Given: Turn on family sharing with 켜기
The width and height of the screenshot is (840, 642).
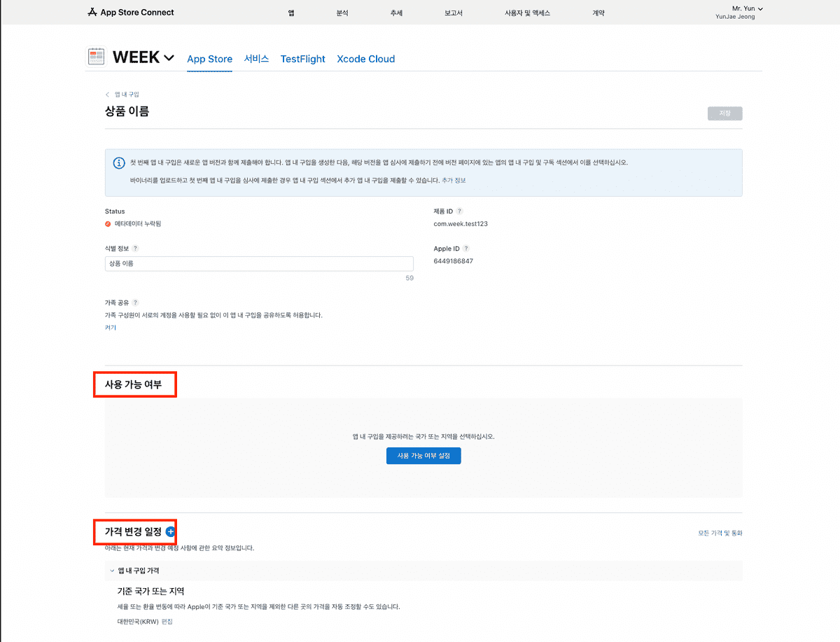Looking at the screenshot, I should (111, 328).
